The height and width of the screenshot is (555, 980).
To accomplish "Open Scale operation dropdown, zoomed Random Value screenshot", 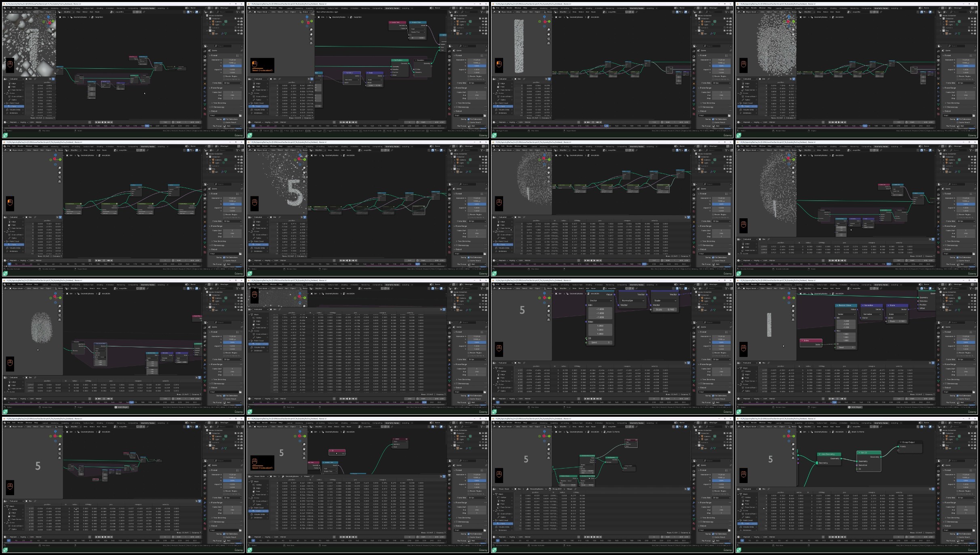I will click(665, 300).
